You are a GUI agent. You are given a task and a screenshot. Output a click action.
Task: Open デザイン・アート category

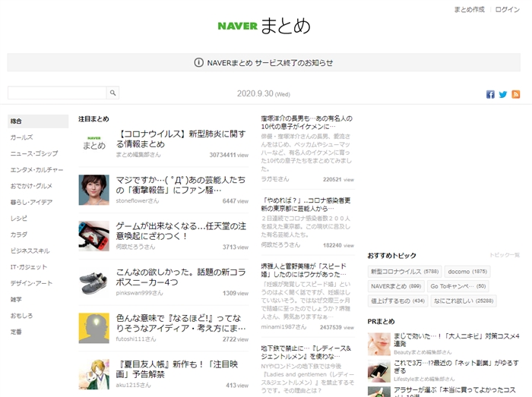click(31, 283)
